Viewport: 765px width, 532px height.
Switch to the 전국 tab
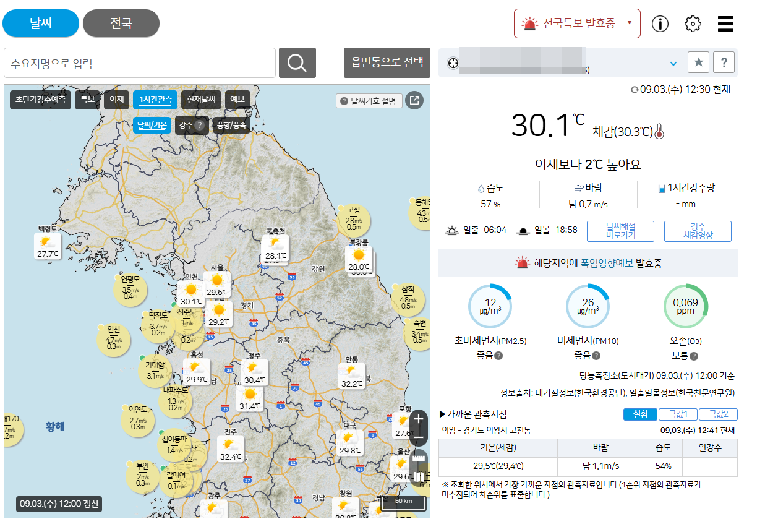tap(121, 24)
